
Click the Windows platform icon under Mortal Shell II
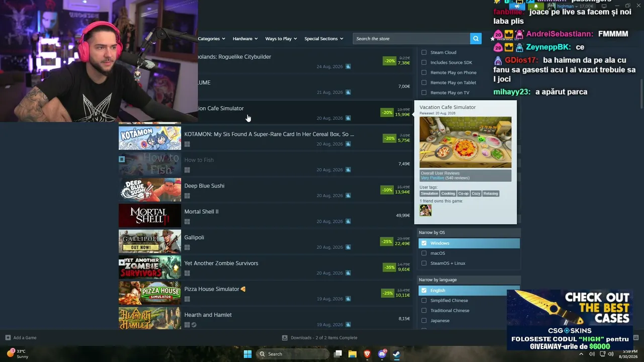point(187,222)
